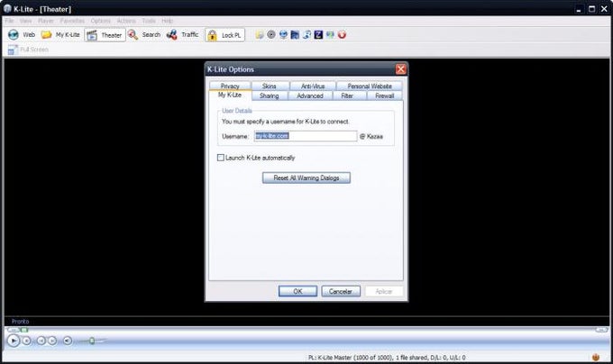Open the Tools menu
Viewport: 613px width, 364px height.
pos(149,21)
